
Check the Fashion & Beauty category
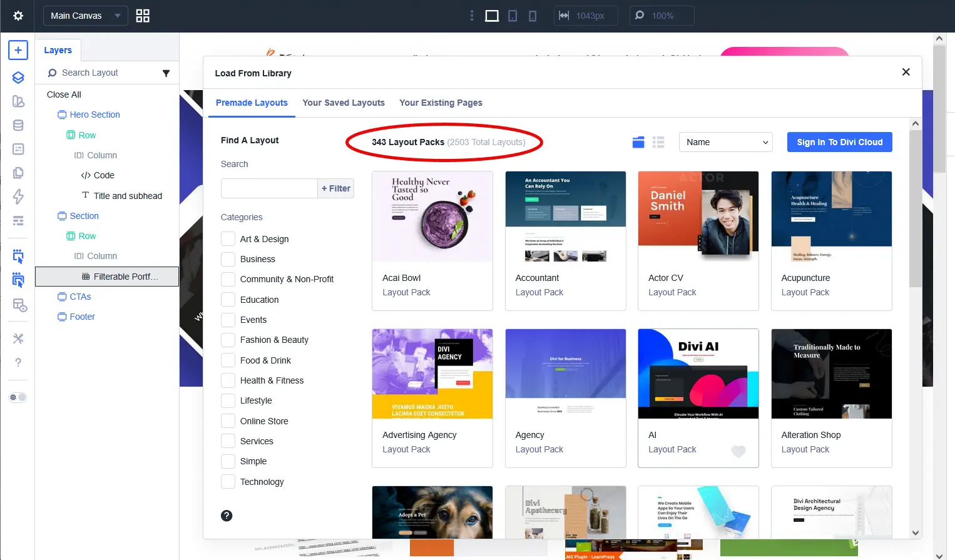pos(228,340)
